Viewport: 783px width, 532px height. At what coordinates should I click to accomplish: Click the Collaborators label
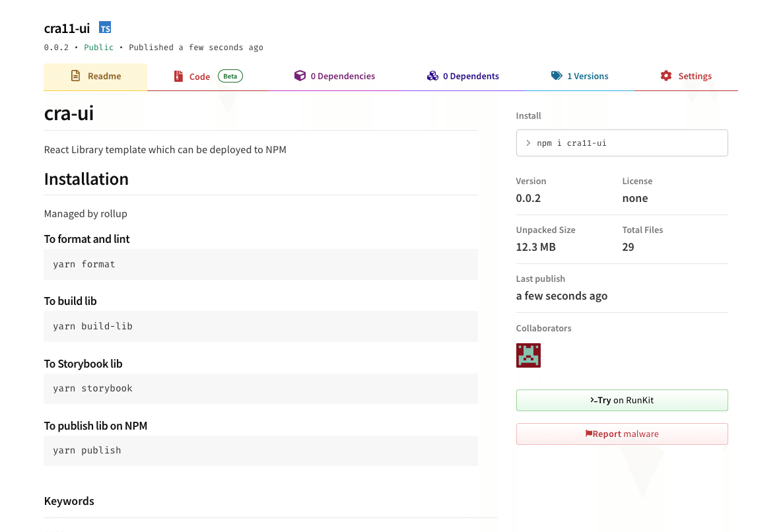click(544, 329)
